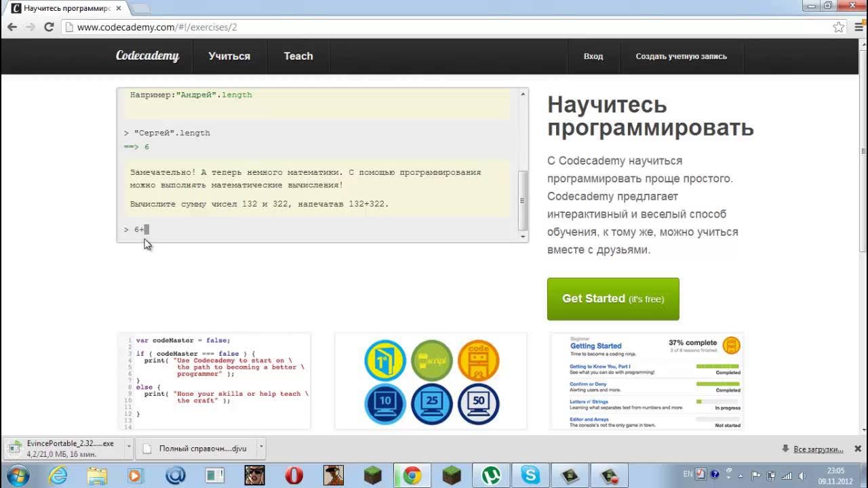The height and width of the screenshot is (488, 868).
Task: Click the heading Научитесь программировать
Action: (650, 116)
